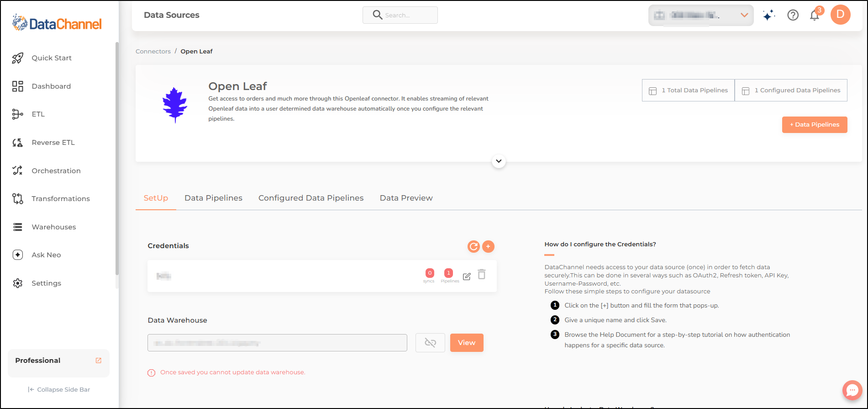Open the Warehouses stack icon

18,227
